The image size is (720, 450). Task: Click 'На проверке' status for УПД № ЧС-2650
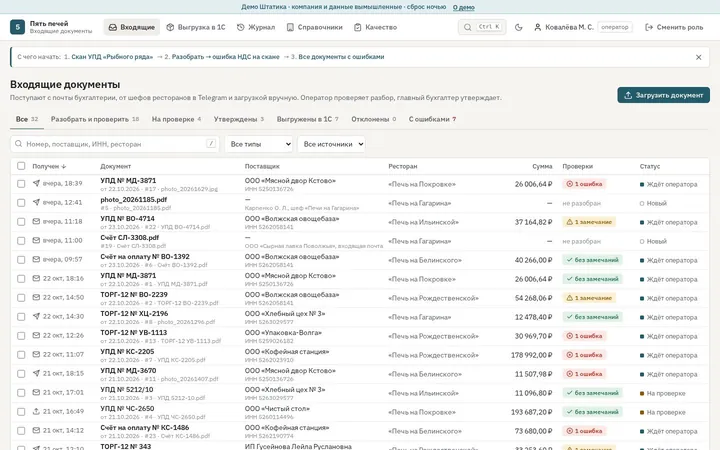pyautogui.click(x=663, y=412)
